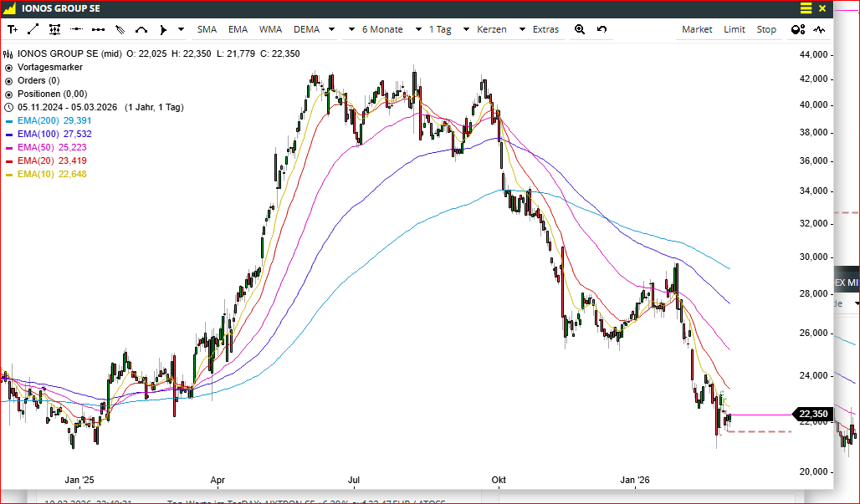This screenshot has width=860, height=504.
Task: Click the Limit order button
Action: [735, 29]
